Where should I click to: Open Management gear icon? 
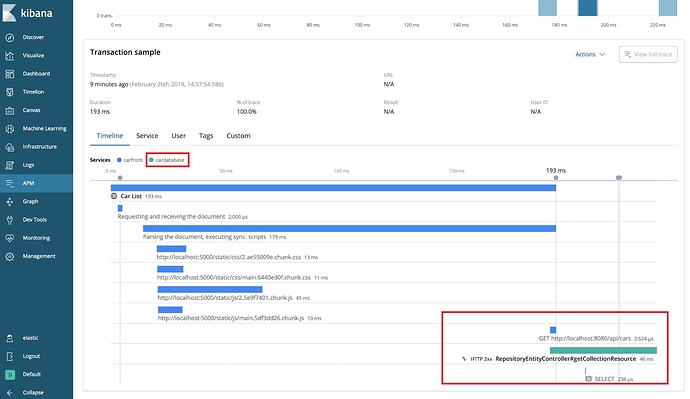[x=10, y=256]
